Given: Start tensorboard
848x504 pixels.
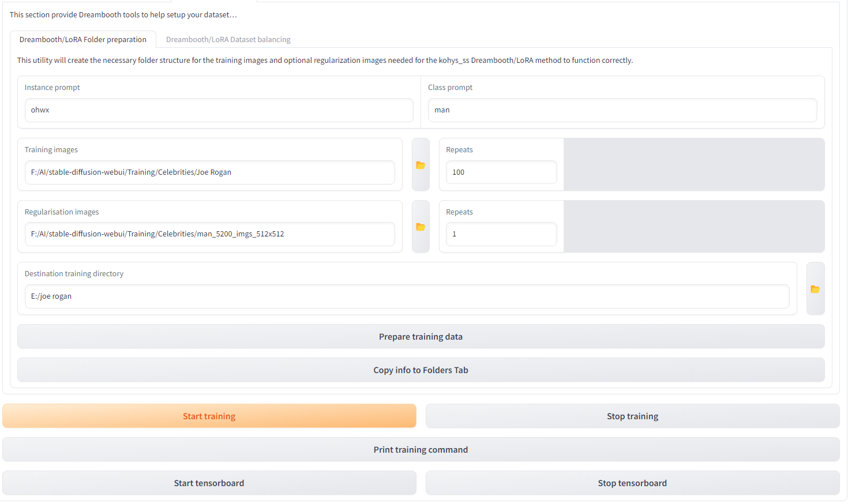Looking at the screenshot, I should click(209, 483).
